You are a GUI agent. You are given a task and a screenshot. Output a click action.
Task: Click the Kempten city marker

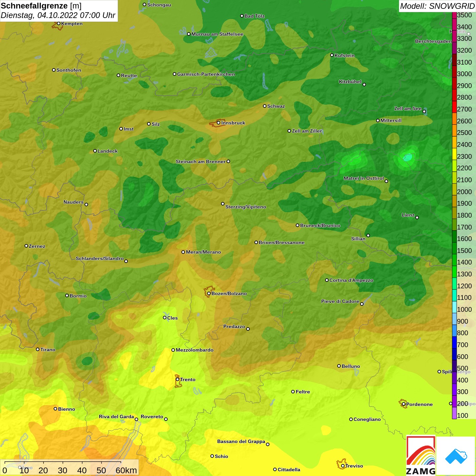tap(58, 23)
